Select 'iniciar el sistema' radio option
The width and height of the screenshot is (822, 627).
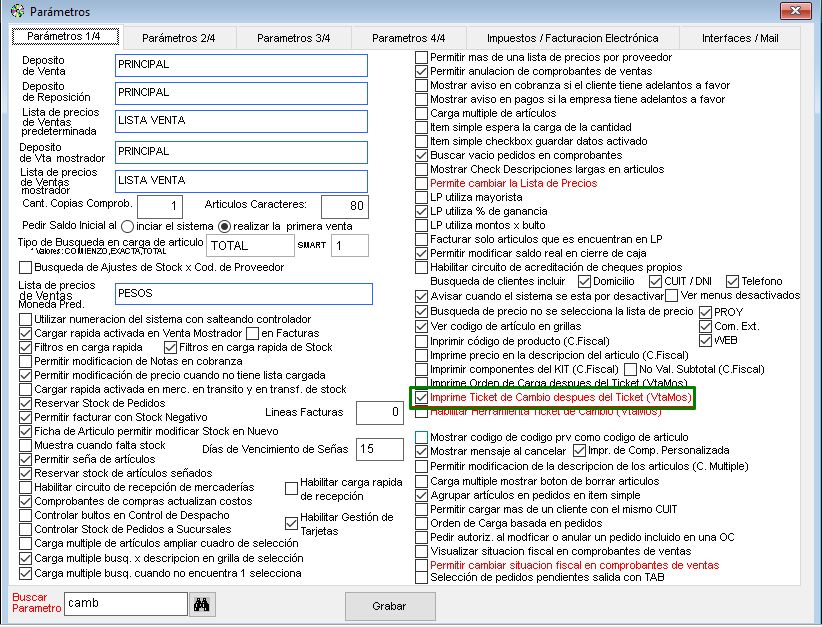(127, 226)
